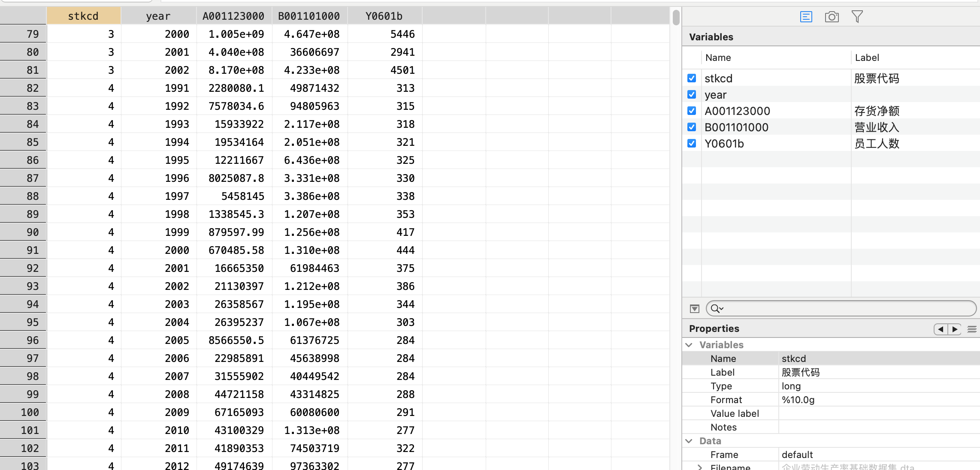Uncheck the stkcd variable checkbox
The height and width of the screenshot is (470, 980).
click(x=692, y=78)
